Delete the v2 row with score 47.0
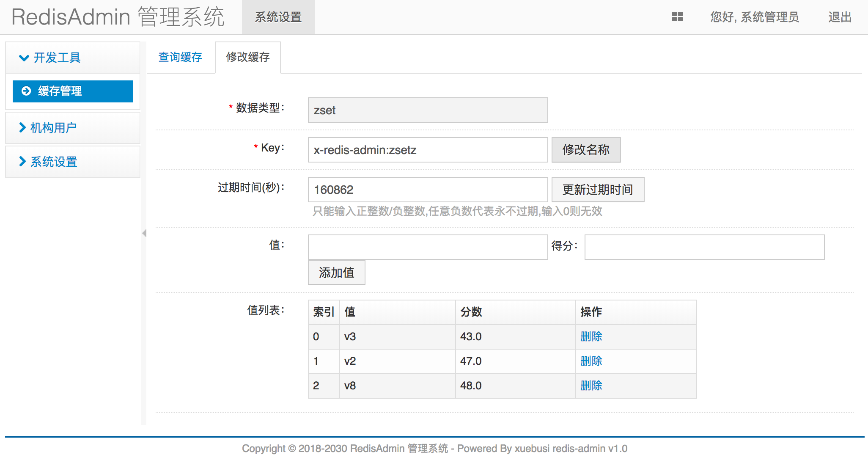868x463 pixels. pyautogui.click(x=591, y=361)
